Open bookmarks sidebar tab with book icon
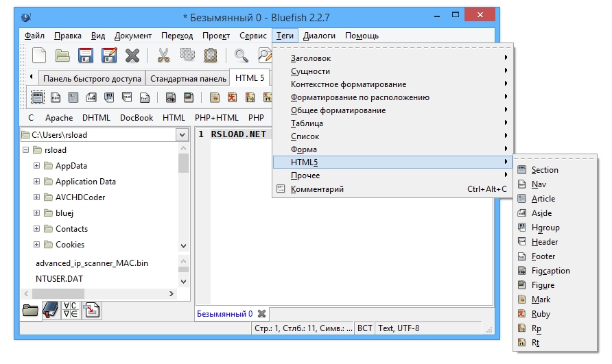Screen dimensions: 612x364 (x=50, y=311)
